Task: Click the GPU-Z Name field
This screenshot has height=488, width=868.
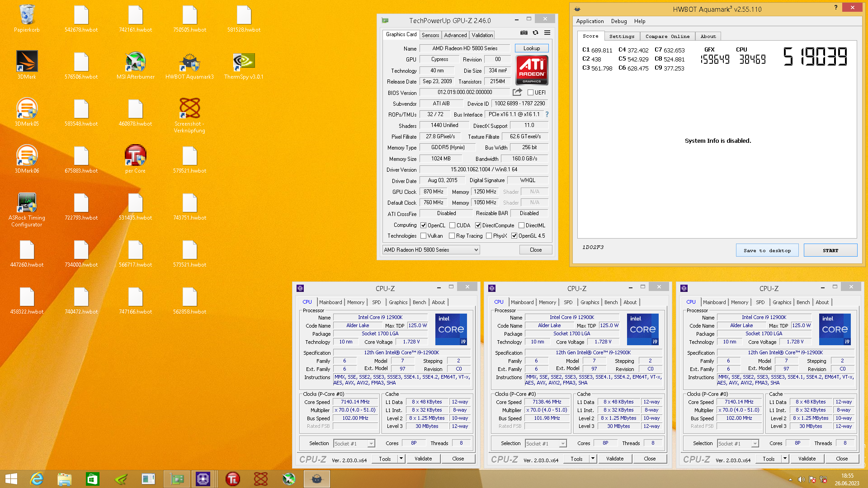Action: click(x=465, y=48)
